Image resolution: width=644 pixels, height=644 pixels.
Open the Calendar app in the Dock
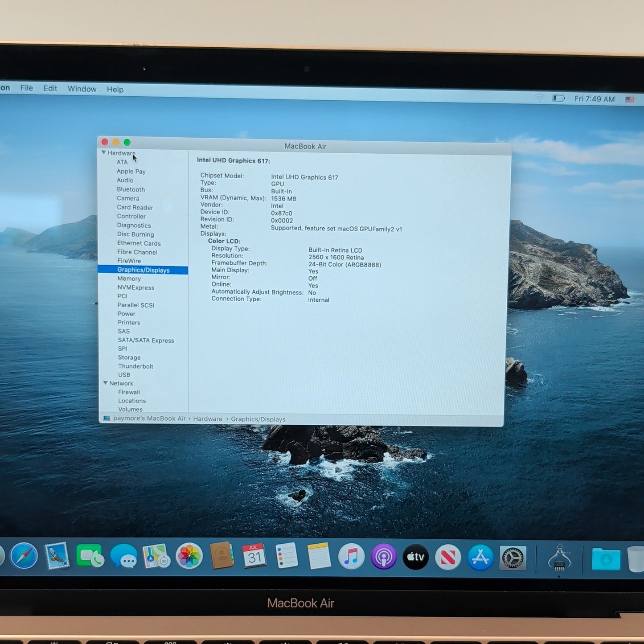click(254, 555)
